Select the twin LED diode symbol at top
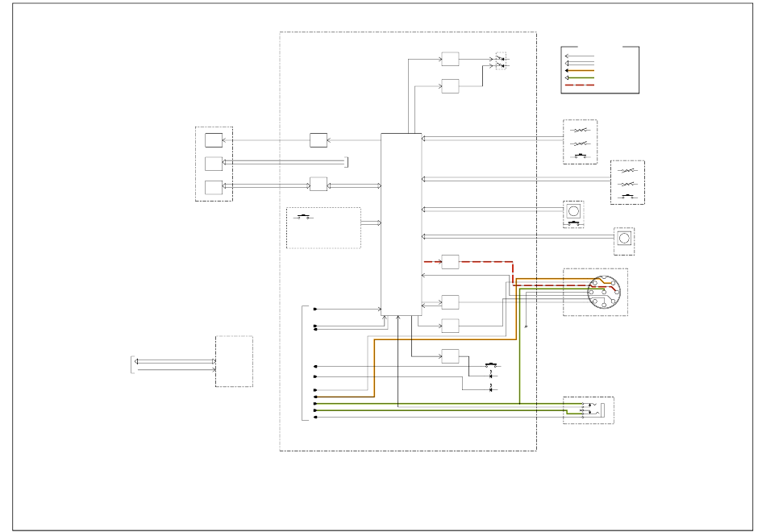This screenshot has width=766, height=532. [x=502, y=61]
